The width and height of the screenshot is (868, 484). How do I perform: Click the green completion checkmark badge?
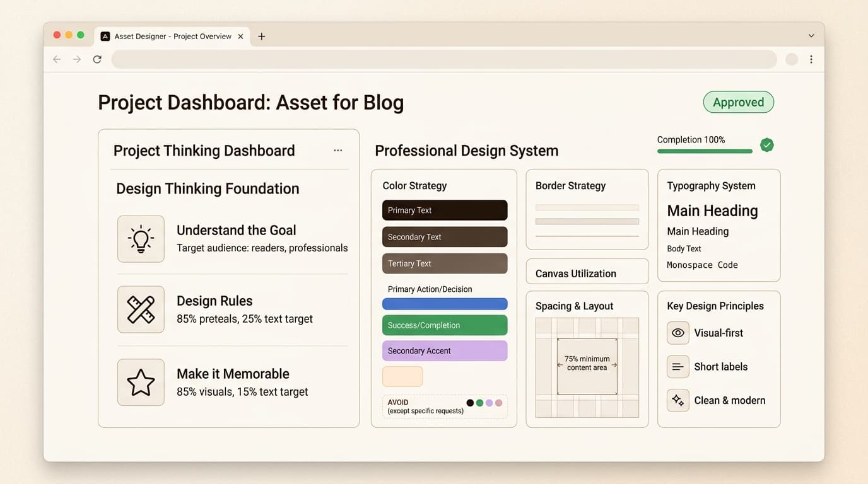click(x=766, y=145)
